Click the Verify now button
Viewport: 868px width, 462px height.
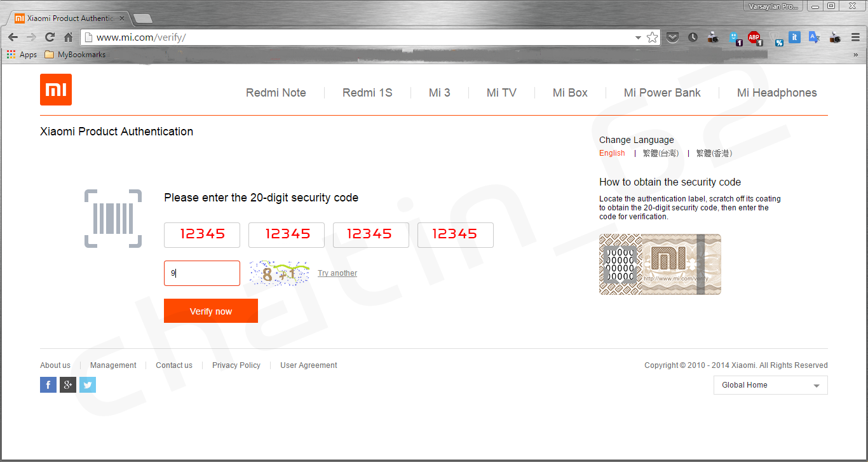coord(211,311)
